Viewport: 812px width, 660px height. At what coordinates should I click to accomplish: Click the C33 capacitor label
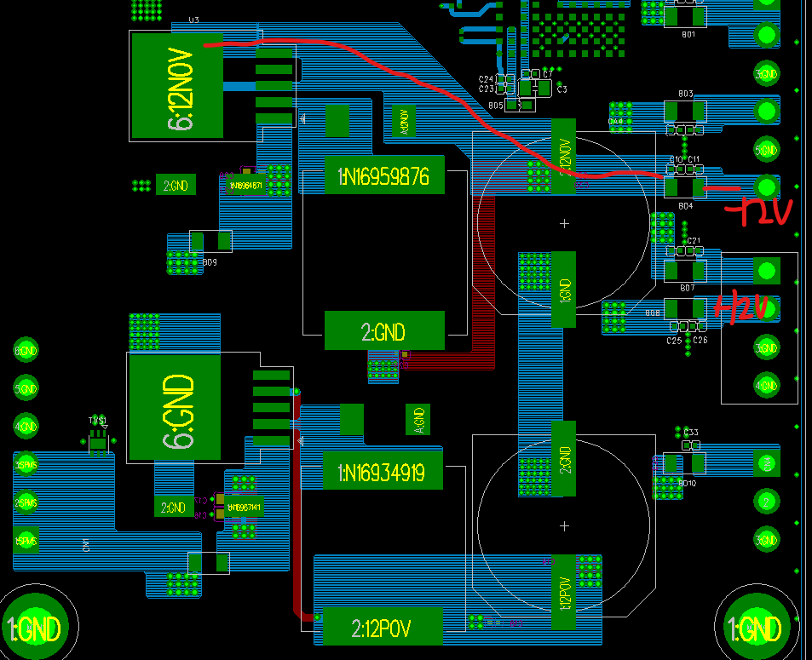click(x=691, y=433)
